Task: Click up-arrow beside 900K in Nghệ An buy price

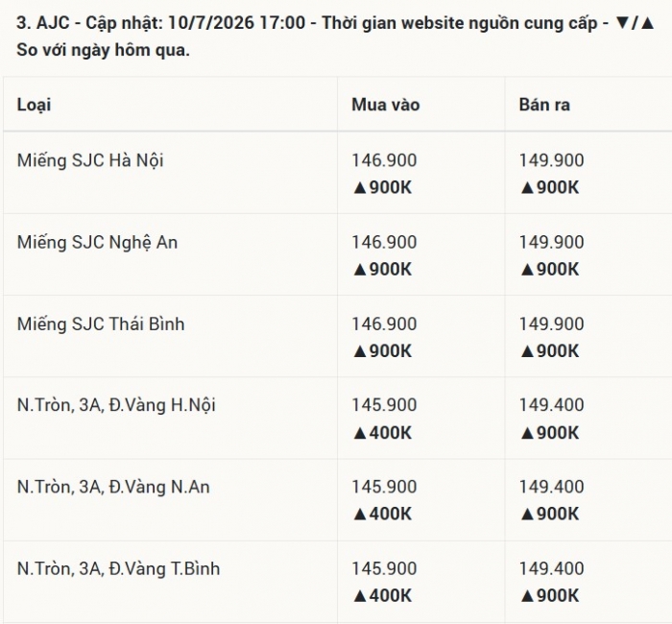Action: click(x=360, y=270)
